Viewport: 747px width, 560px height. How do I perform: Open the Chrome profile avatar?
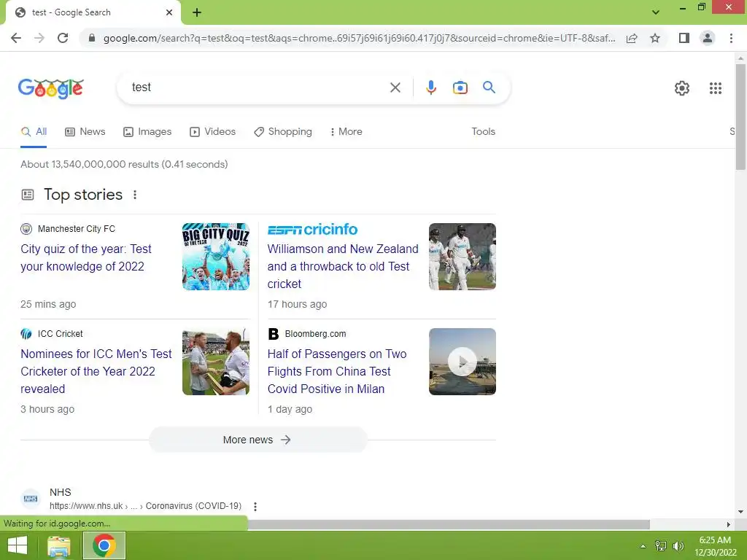708,38
